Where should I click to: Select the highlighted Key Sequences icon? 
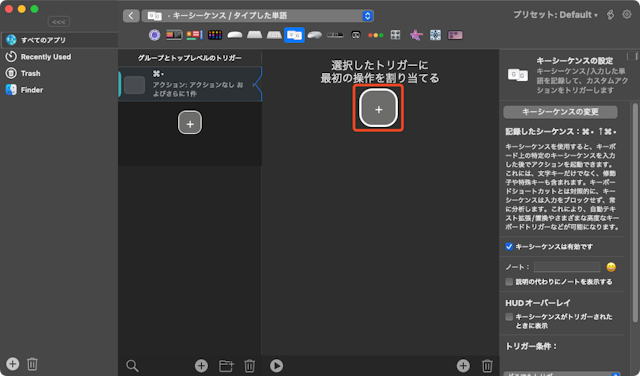pyautogui.click(x=294, y=35)
